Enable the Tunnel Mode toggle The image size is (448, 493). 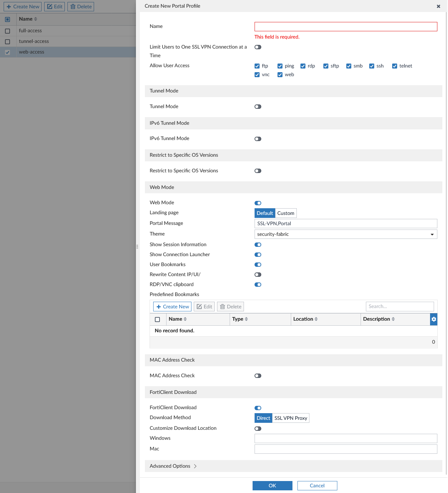pos(258,106)
